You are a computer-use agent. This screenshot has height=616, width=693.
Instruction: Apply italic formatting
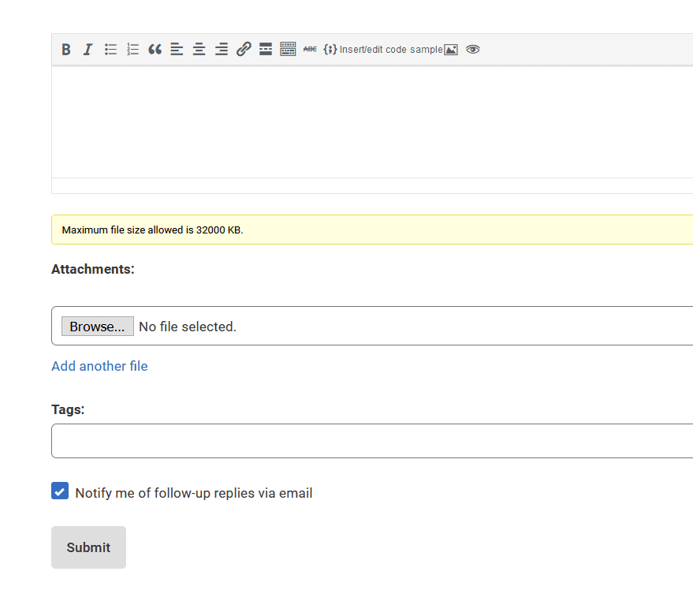pos(88,50)
